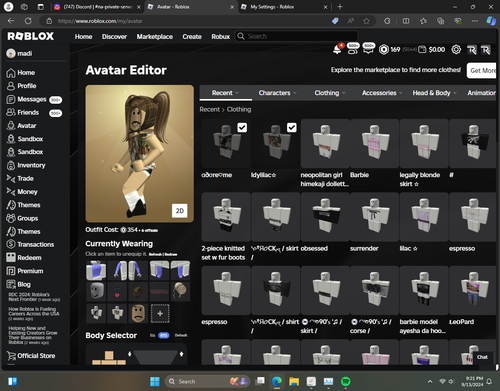The width and height of the screenshot is (500, 391).
Task: Switch to the My Settings - Roblox tab
Action: (x=283, y=7)
